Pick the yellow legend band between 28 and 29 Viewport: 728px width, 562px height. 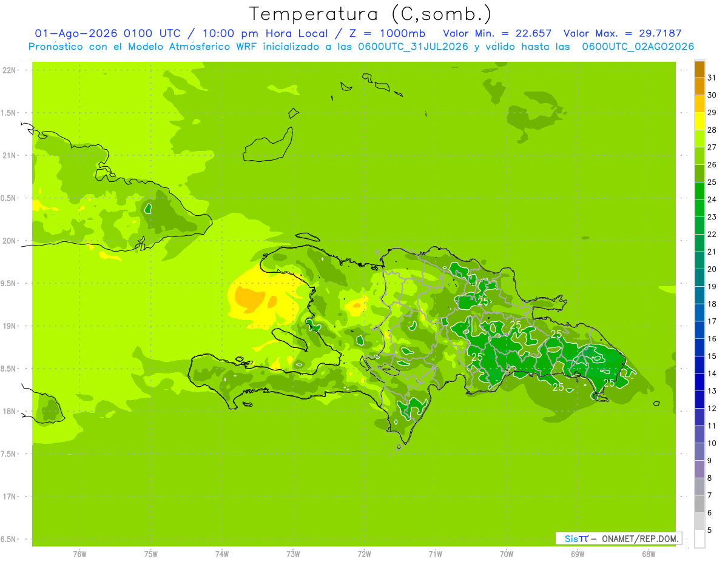pyautogui.click(x=699, y=121)
